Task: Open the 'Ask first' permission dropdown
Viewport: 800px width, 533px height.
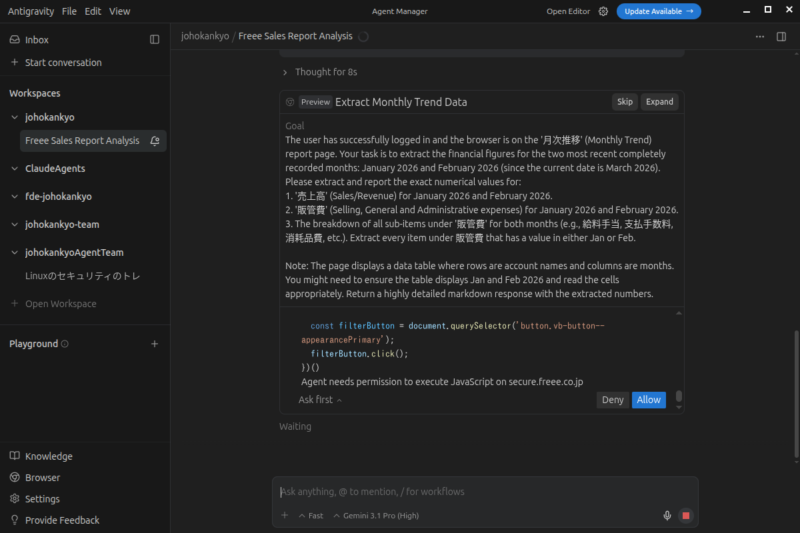Action: (320, 400)
